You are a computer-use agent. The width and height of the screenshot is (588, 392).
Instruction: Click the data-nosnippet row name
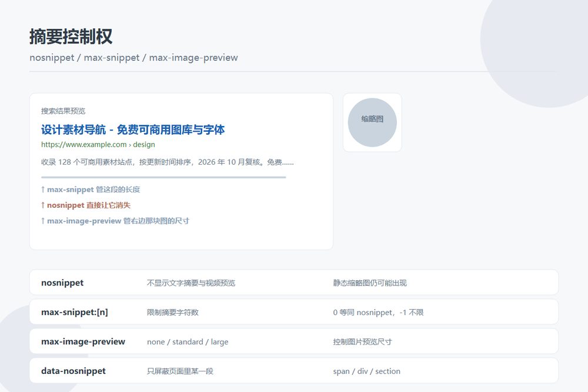pos(73,371)
